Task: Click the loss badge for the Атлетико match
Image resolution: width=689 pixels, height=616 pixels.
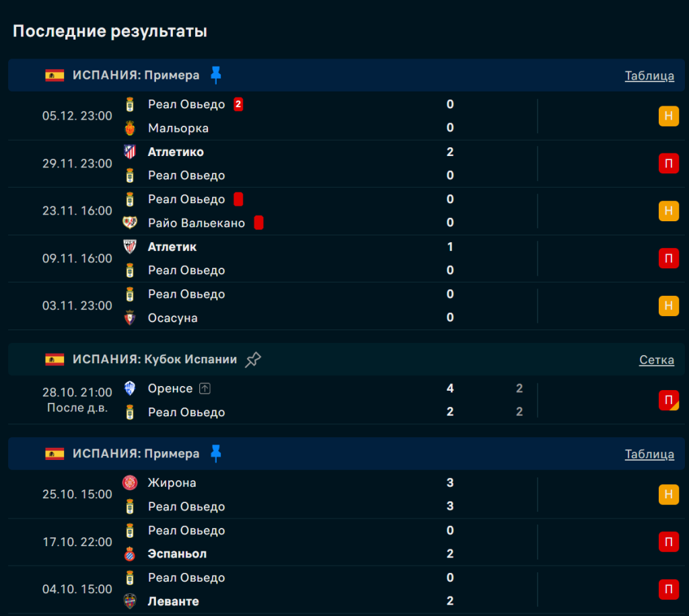Action: click(668, 163)
